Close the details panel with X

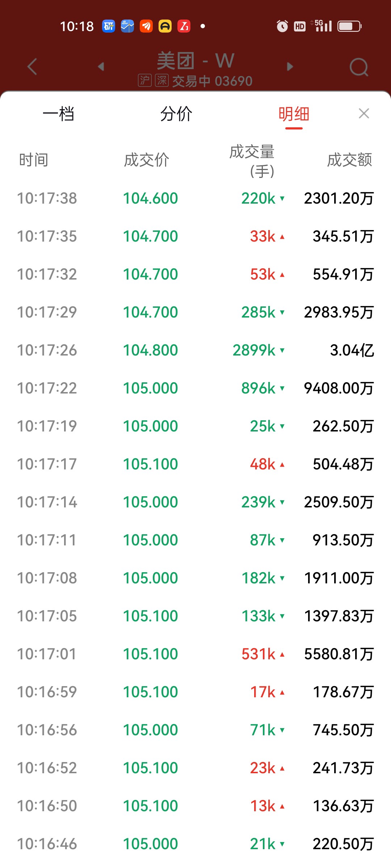[364, 114]
